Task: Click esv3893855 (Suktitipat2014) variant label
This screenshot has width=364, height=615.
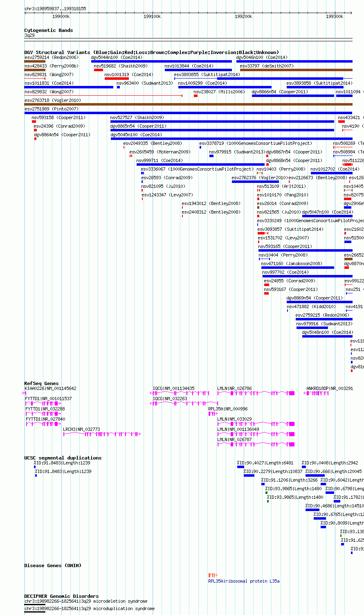Action: pyautogui.click(x=207, y=74)
